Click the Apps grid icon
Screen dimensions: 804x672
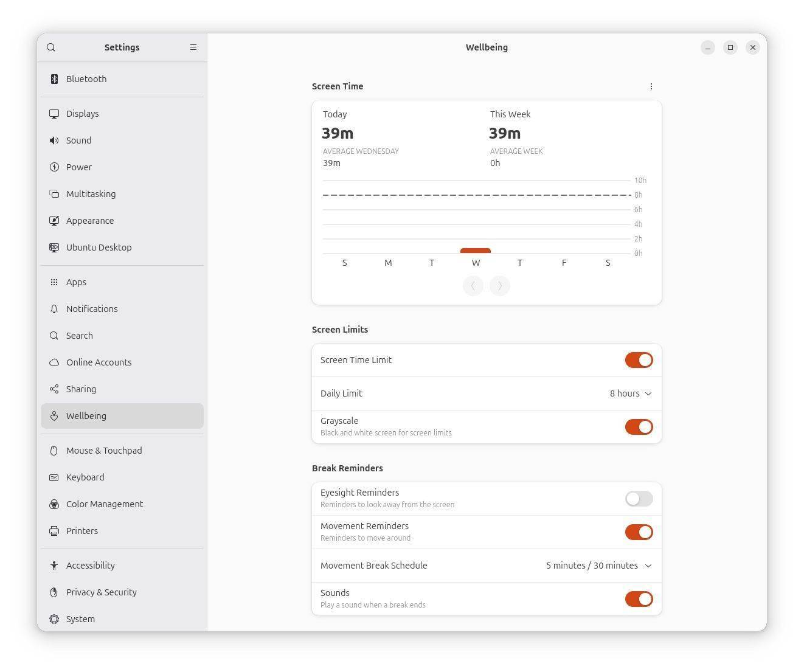point(54,282)
